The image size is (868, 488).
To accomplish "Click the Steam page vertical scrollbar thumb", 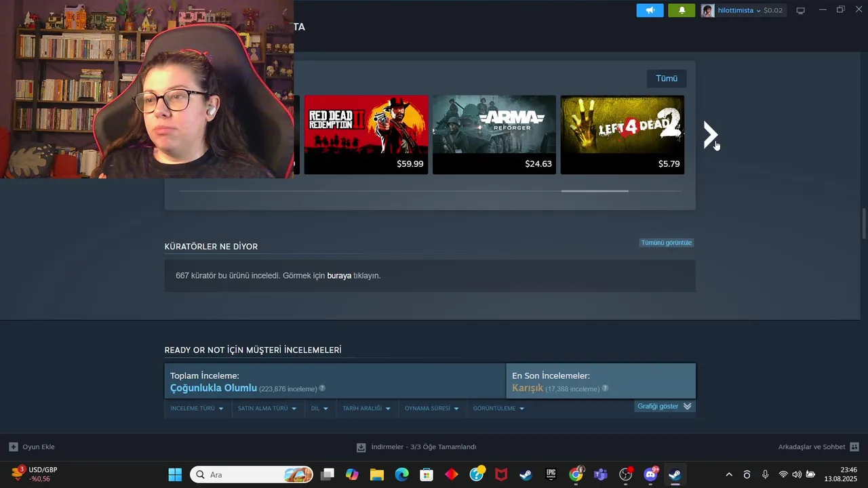I will click(864, 224).
